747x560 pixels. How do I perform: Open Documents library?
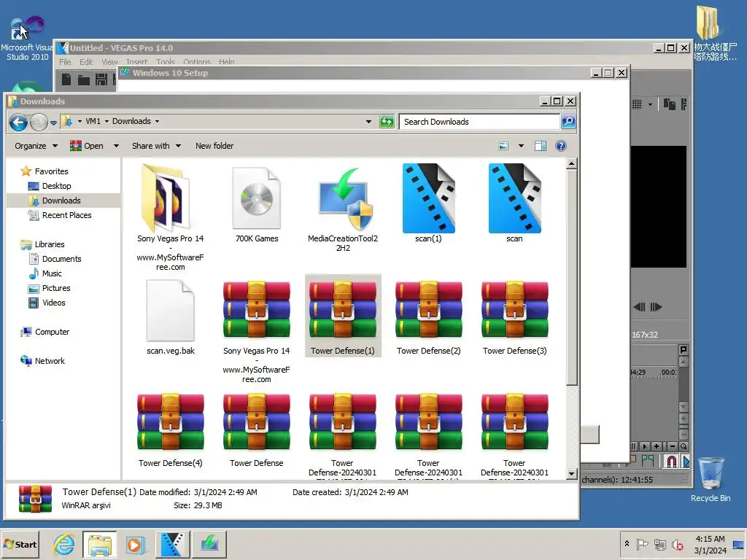[61, 259]
